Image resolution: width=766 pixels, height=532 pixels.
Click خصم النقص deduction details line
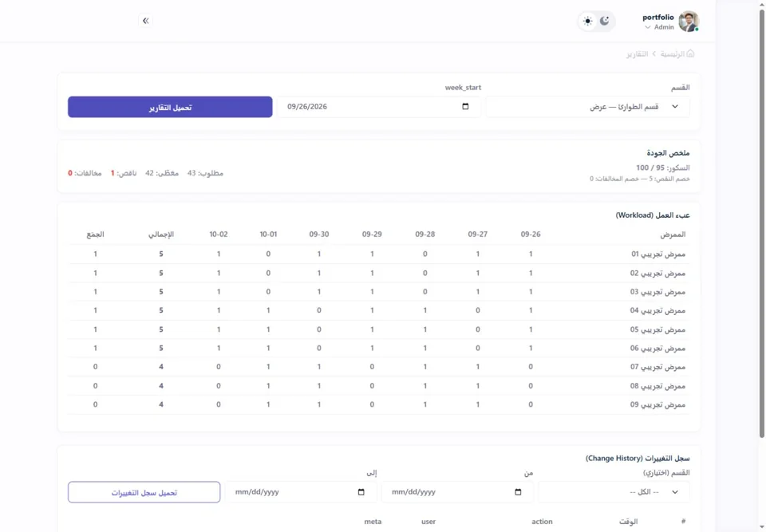pos(640,179)
